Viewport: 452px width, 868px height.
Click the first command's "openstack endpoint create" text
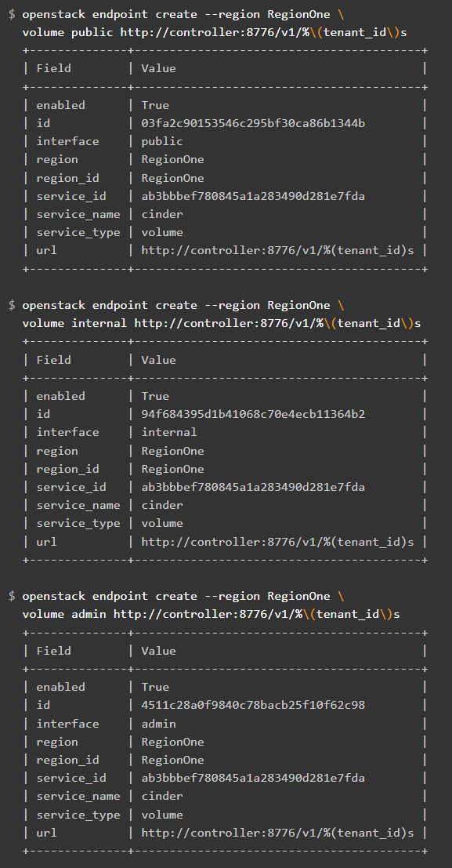(x=110, y=14)
